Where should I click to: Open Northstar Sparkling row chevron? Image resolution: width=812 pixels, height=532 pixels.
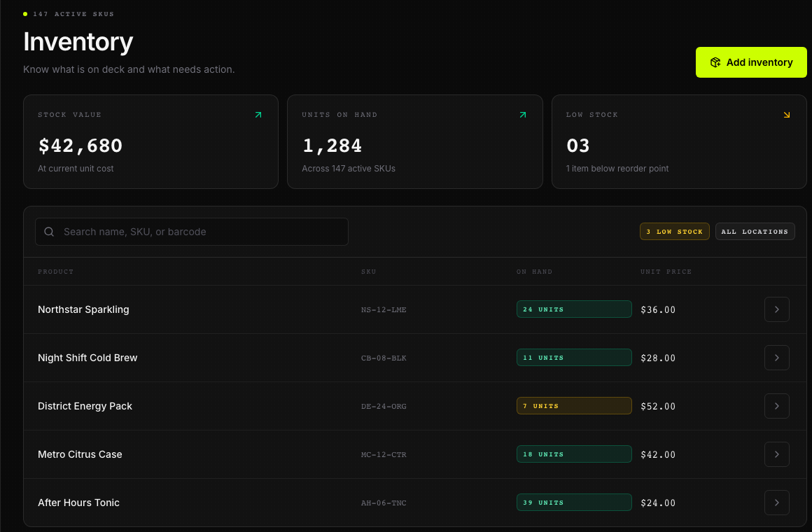776,309
